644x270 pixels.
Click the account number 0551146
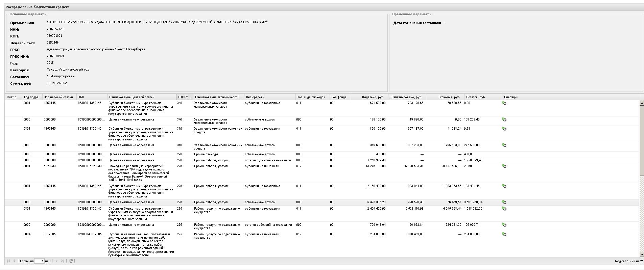click(52, 43)
